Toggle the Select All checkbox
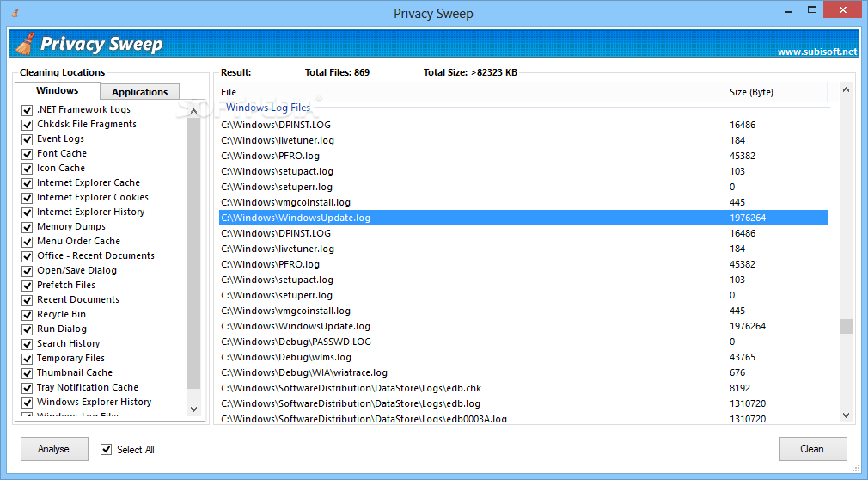This screenshot has width=868, height=480. coord(107,450)
